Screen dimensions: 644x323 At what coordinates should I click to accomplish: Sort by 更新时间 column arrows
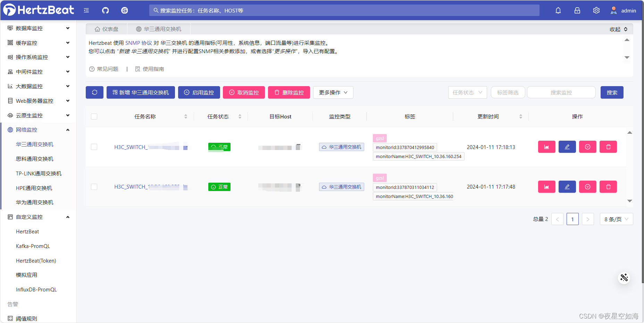(x=521, y=117)
